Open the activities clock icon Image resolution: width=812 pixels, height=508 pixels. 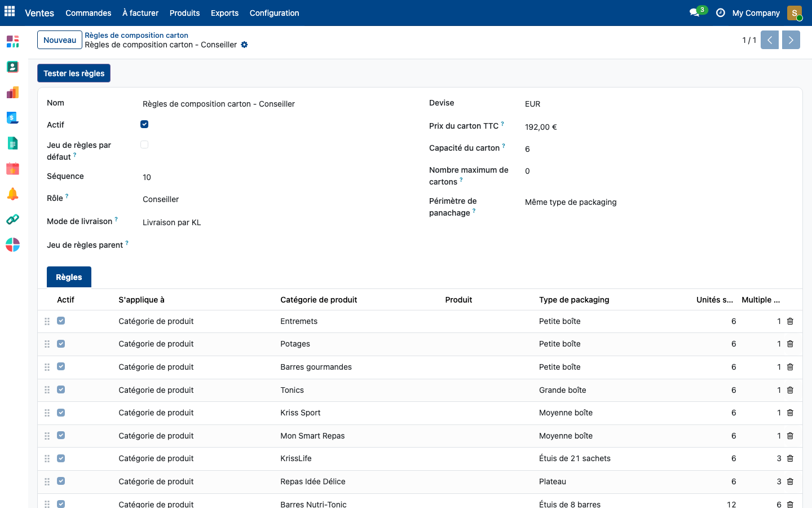pyautogui.click(x=720, y=12)
